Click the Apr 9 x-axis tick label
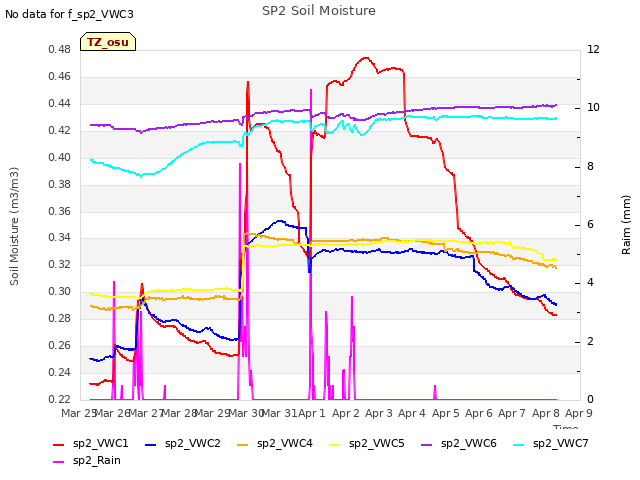This screenshot has width=640, height=480. pyautogui.click(x=578, y=413)
